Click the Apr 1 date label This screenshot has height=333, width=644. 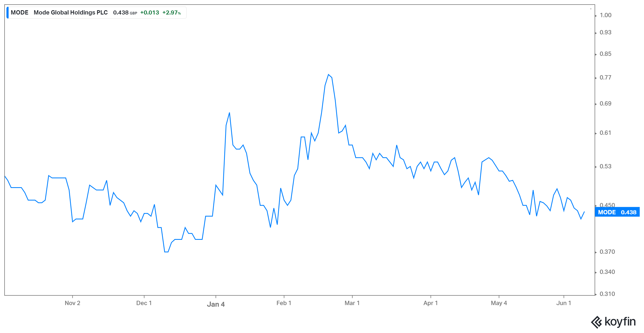tap(431, 303)
